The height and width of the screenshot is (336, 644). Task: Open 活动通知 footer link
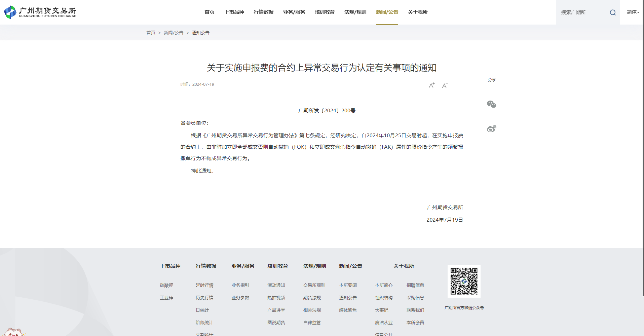(276, 285)
